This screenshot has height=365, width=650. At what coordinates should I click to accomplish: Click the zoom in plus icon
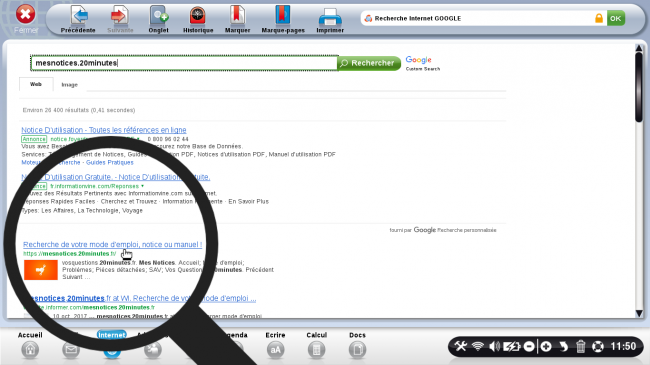tap(546, 346)
